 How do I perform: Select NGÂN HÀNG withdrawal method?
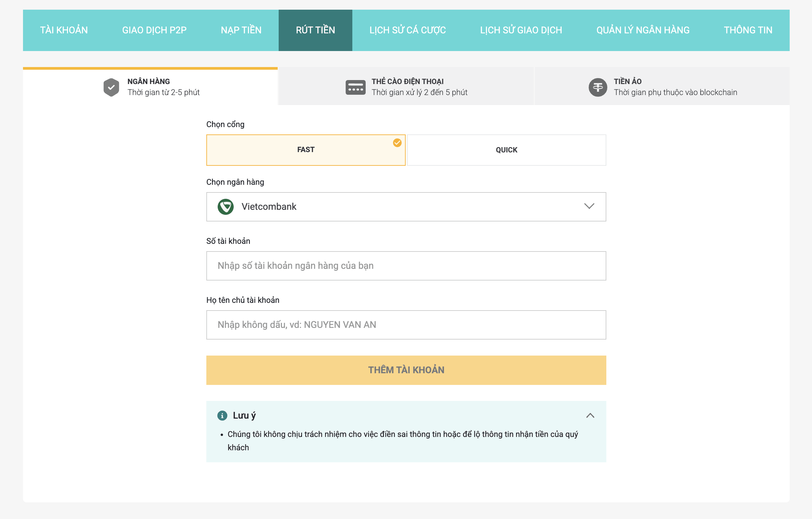[x=150, y=87]
